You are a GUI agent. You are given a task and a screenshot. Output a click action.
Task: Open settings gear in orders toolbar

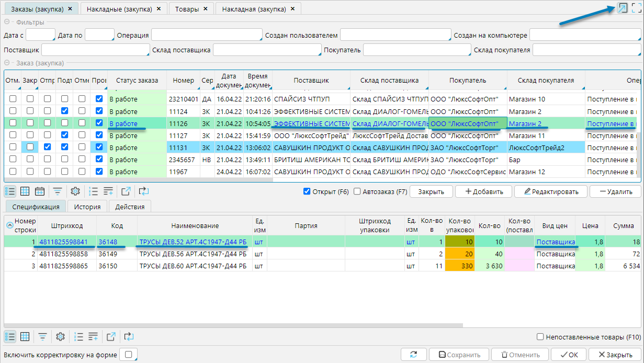pyautogui.click(x=75, y=191)
